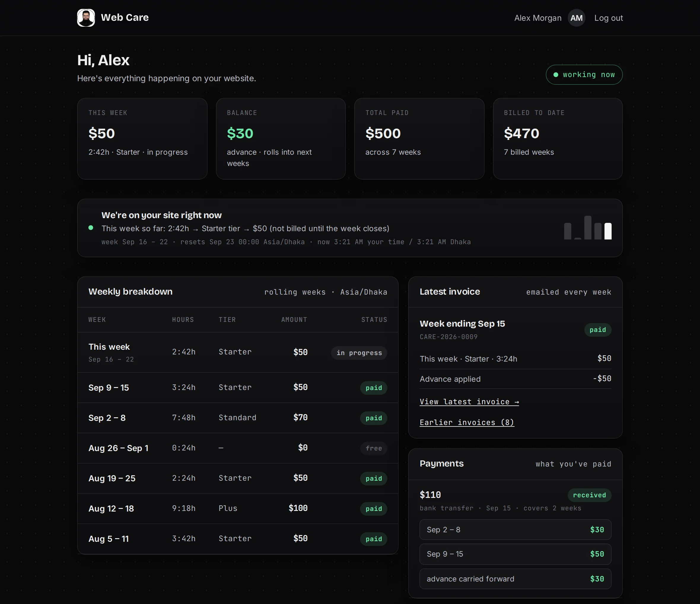This screenshot has width=700, height=604.
Task: Click paid badge for Sep 9 – 15
Action: 374,388
